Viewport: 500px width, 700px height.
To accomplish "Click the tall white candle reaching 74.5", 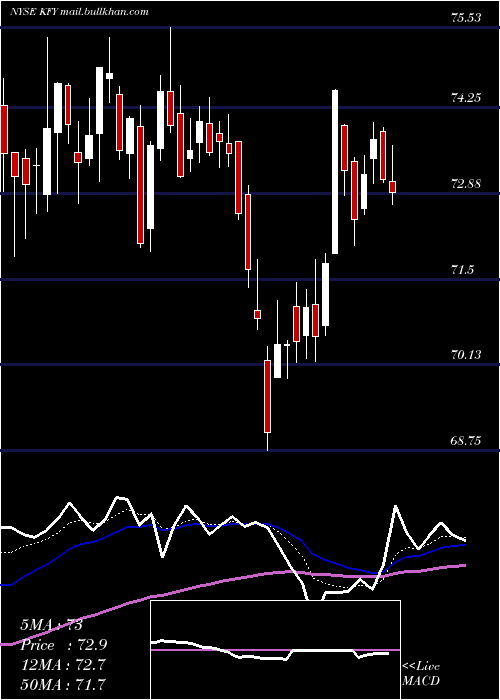I will 335,172.
